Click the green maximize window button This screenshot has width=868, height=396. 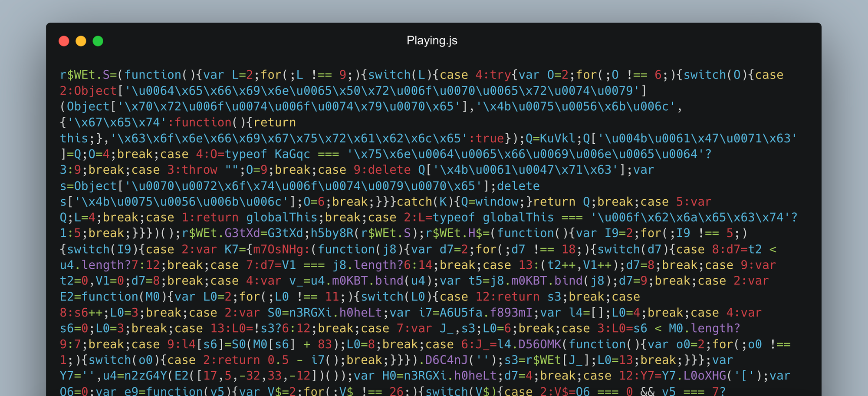[x=98, y=41]
